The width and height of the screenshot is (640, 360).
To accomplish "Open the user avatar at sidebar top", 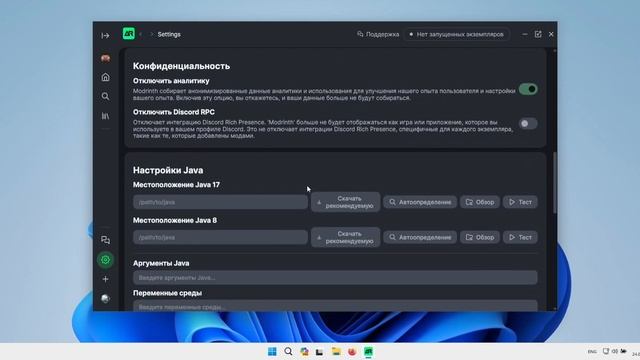I will 105,58.
